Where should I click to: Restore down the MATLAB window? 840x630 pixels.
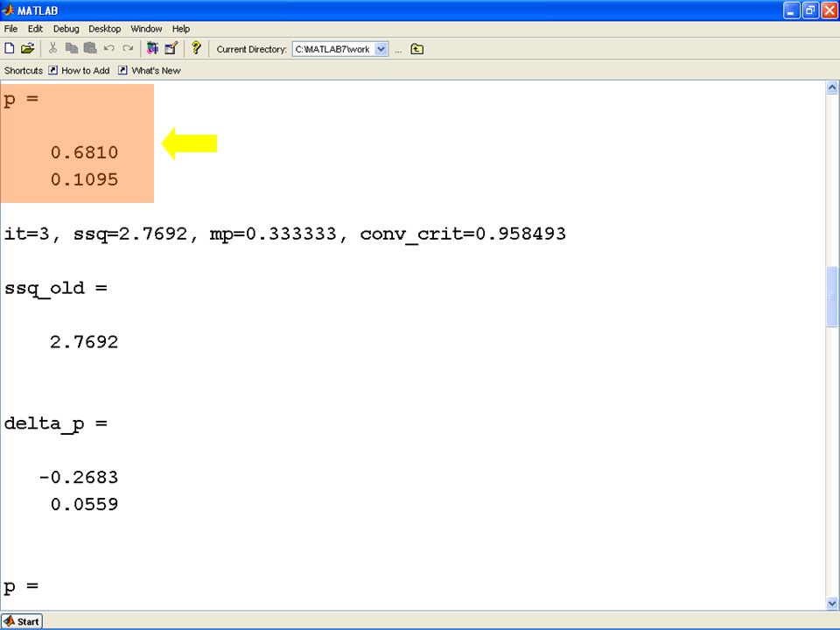810,10
